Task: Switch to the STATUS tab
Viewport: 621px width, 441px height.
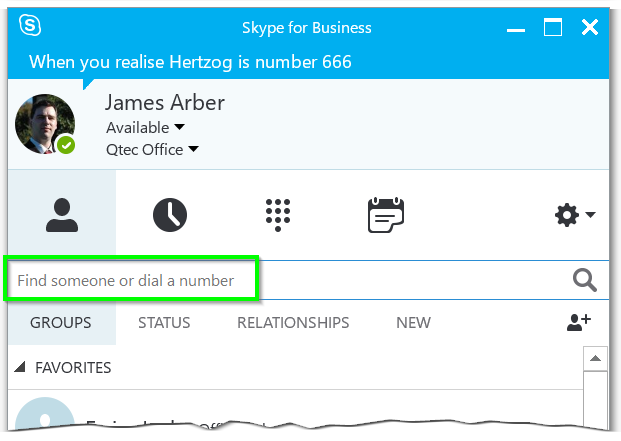Action: [x=164, y=323]
